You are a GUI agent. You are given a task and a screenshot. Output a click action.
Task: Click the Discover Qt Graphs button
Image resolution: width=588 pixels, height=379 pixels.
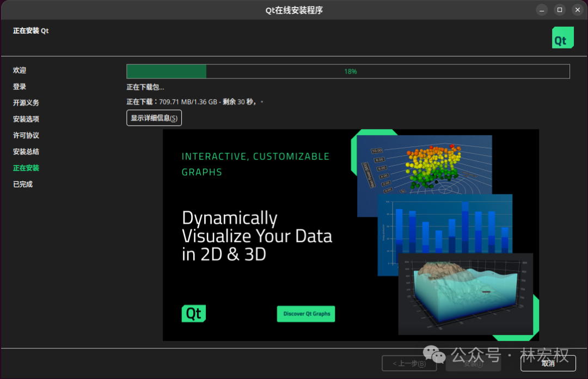[x=306, y=314]
